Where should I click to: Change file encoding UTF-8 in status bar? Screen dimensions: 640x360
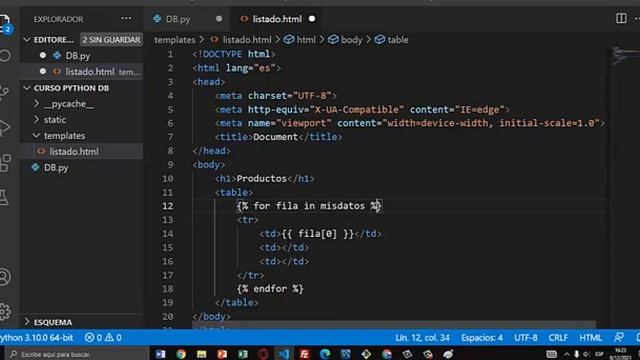[526, 338]
